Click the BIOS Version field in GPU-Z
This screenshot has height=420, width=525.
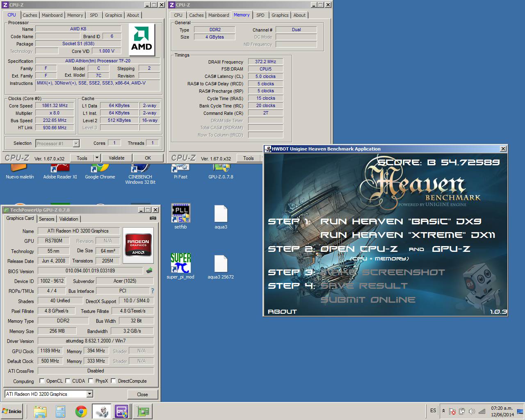[90, 271]
